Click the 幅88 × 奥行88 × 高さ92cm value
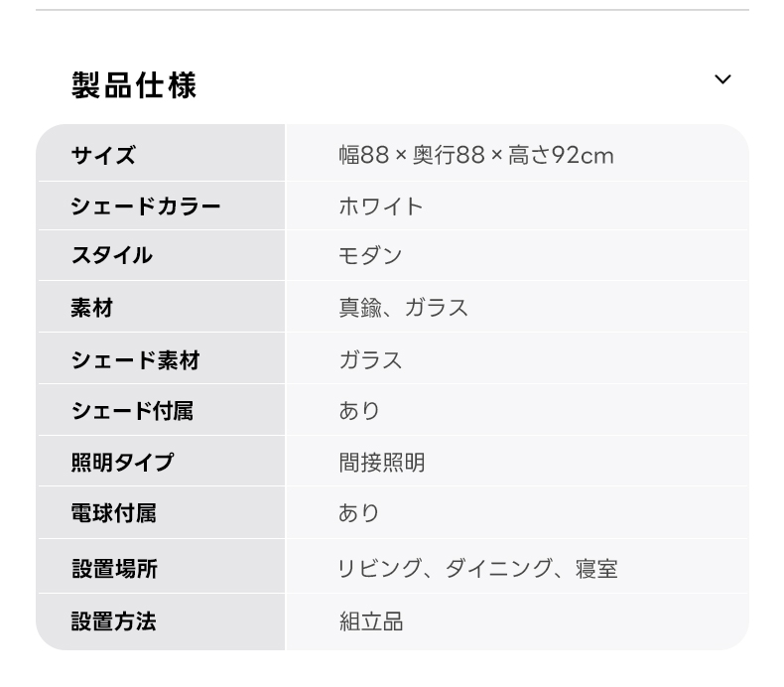 [x=476, y=155]
